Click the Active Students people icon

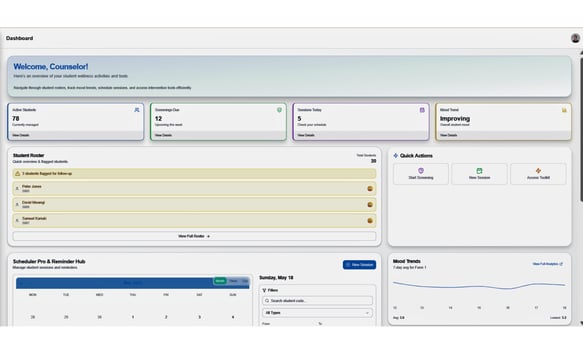[x=137, y=110]
